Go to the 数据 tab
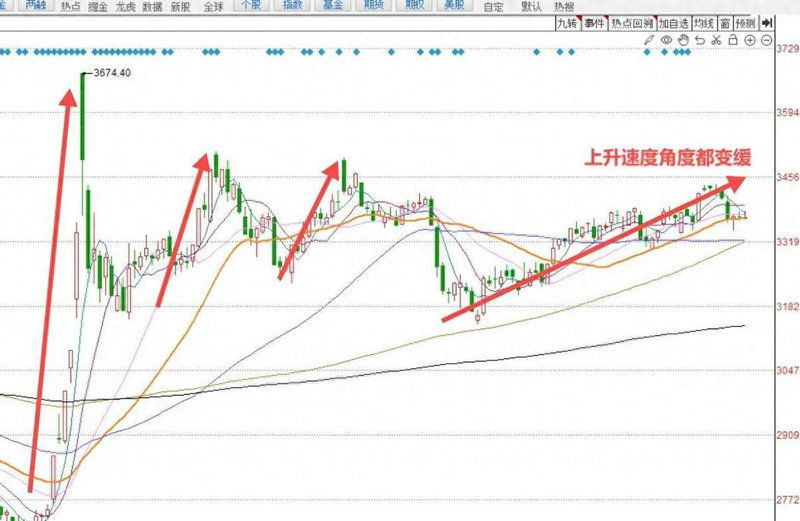Image resolution: width=800 pixels, height=521 pixels. [x=153, y=7]
